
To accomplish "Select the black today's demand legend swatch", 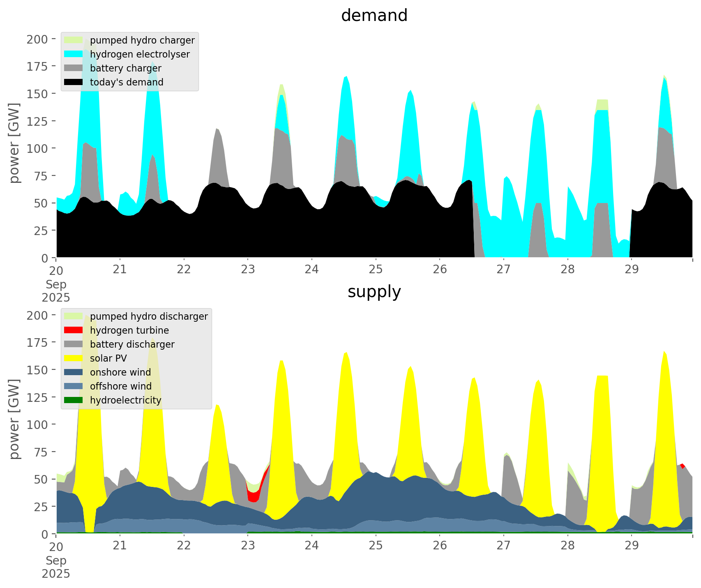I will pos(74,82).
